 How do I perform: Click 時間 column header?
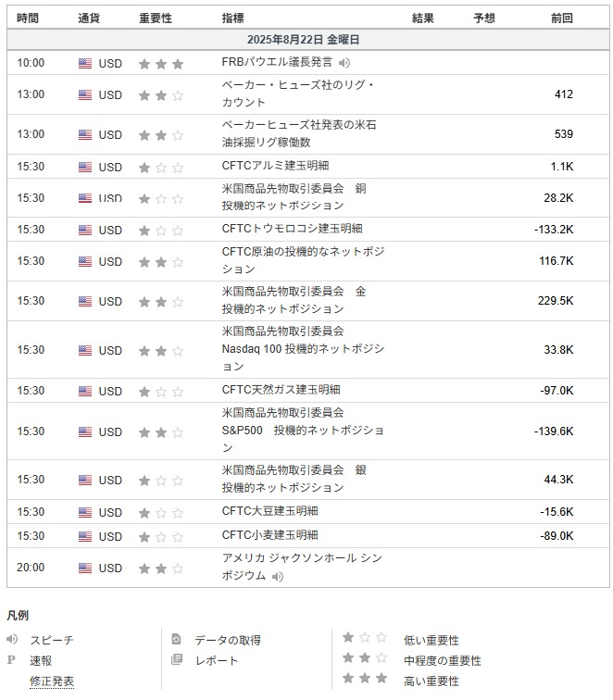28,18
